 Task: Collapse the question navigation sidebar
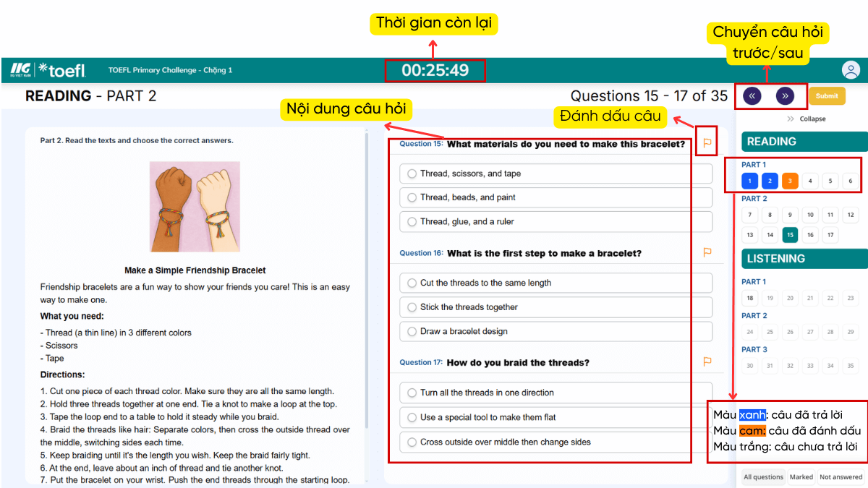(806, 119)
